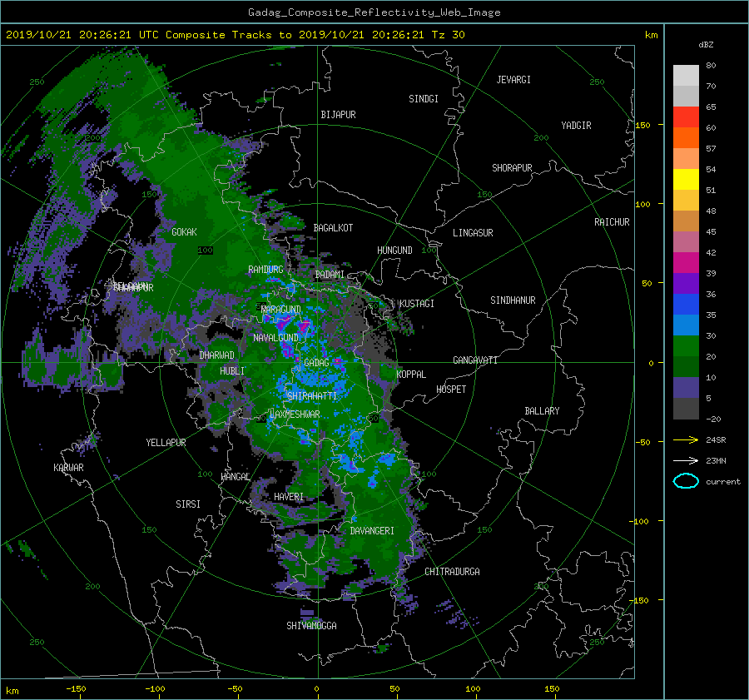The height and width of the screenshot is (700, 749).
Task: Pick the 20 dBZ green color swatch
Action: (x=686, y=345)
